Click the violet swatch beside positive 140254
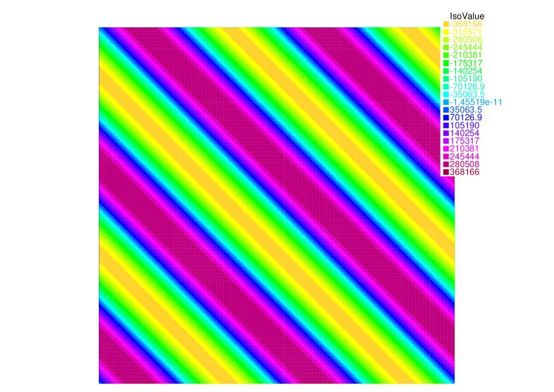Screen dimensions: 554x392 point(446,134)
